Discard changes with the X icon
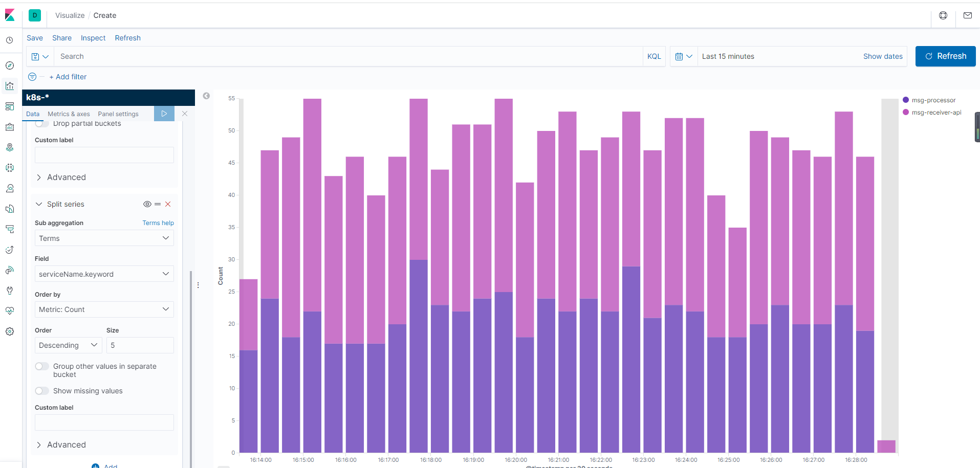 pos(185,114)
